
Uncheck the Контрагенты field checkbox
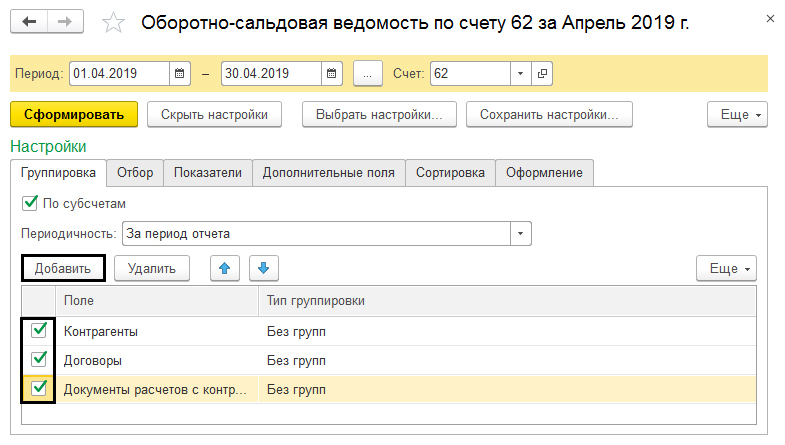(40, 330)
